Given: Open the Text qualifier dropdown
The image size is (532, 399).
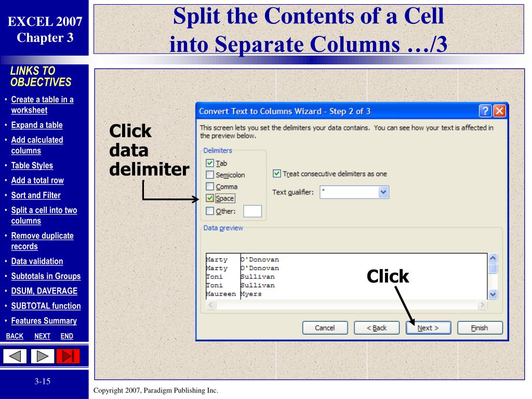Looking at the screenshot, I should [x=383, y=192].
